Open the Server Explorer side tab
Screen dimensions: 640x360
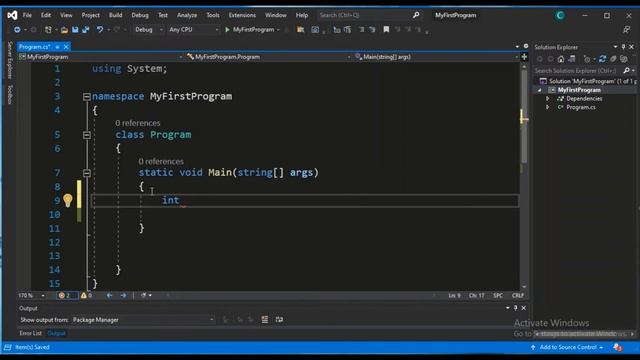[x=10, y=60]
